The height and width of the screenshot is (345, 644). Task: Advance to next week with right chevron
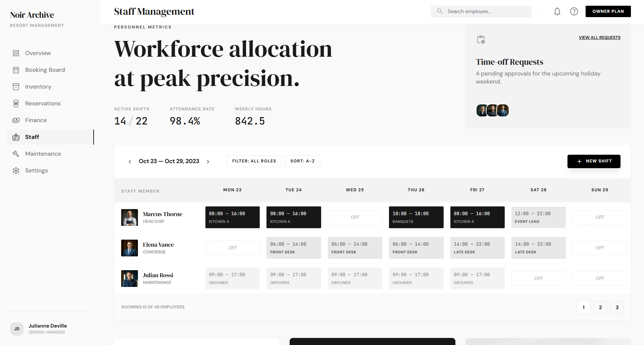pyautogui.click(x=208, y=161)
